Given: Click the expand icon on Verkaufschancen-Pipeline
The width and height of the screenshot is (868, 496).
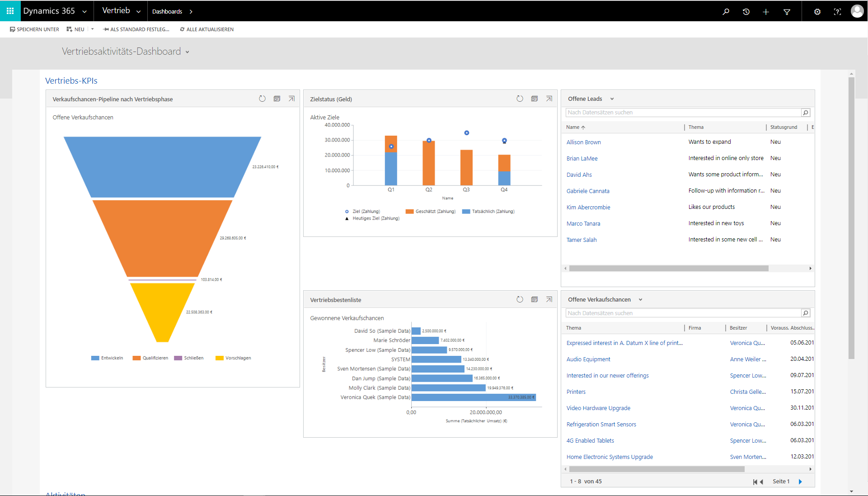Looking at the screenshot, I should pyautogui.click(x=291, y=99).
